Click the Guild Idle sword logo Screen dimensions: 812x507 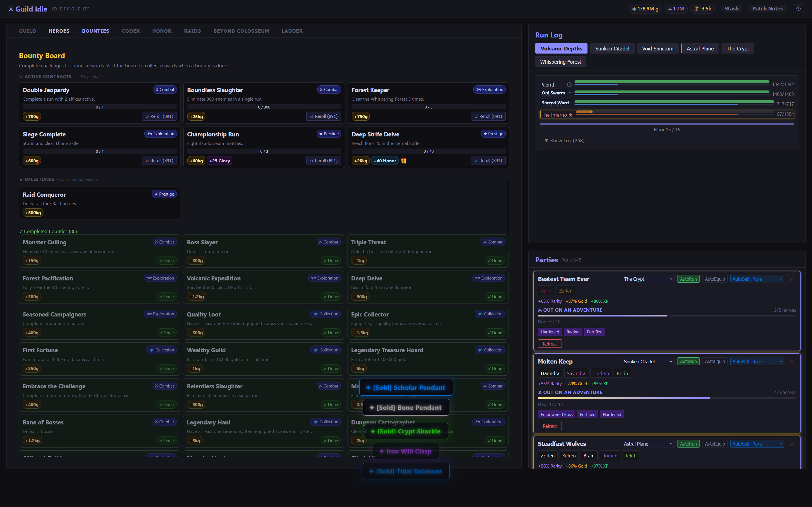[x=11, y=9]
